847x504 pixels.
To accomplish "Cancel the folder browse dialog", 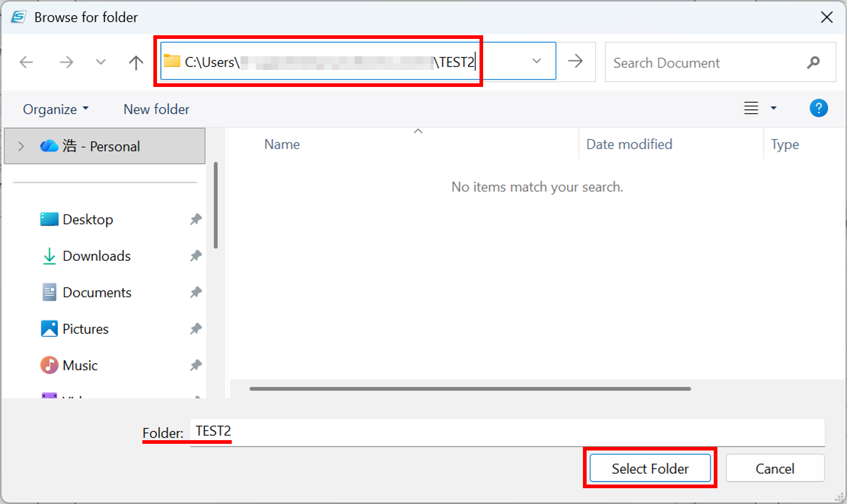I will 775,468.
